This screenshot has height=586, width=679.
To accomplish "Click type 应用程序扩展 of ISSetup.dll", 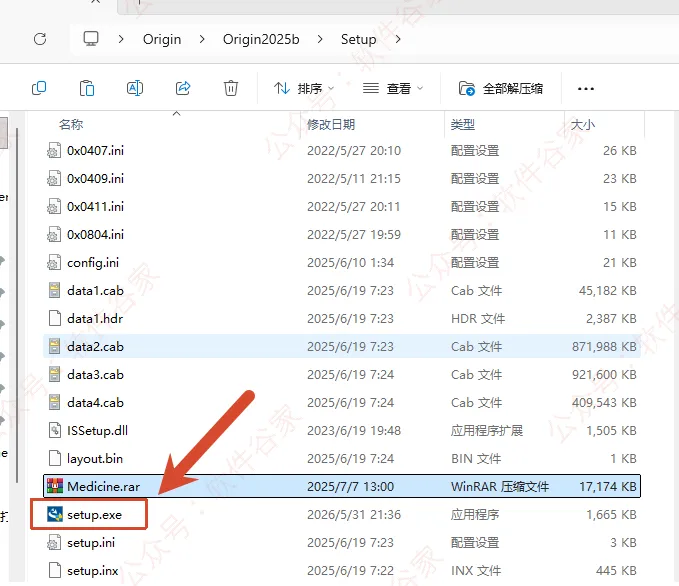I will [487, 431].
